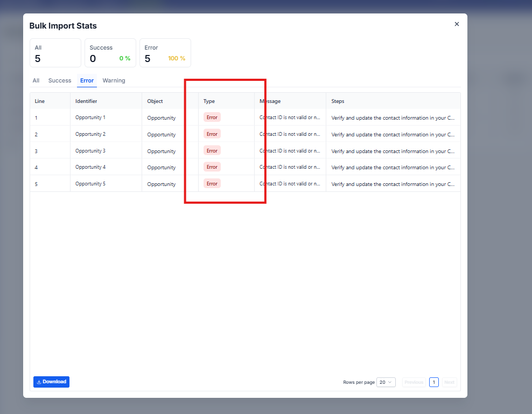Image resolution: width=532 pixels, height=414 pixels.
Task: Select the Error tab
Action: coord(87,80)
